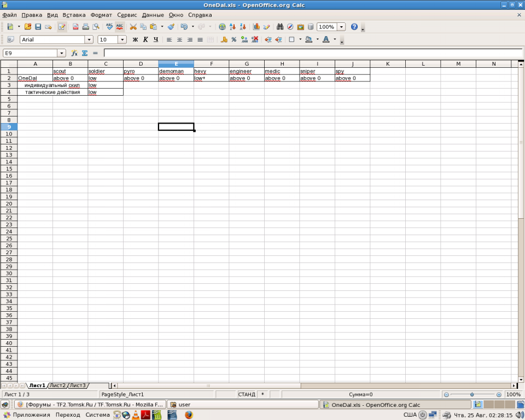Send document as e-mail icon
The width and height of the screenshot is (525, 420).
(48, 27)
